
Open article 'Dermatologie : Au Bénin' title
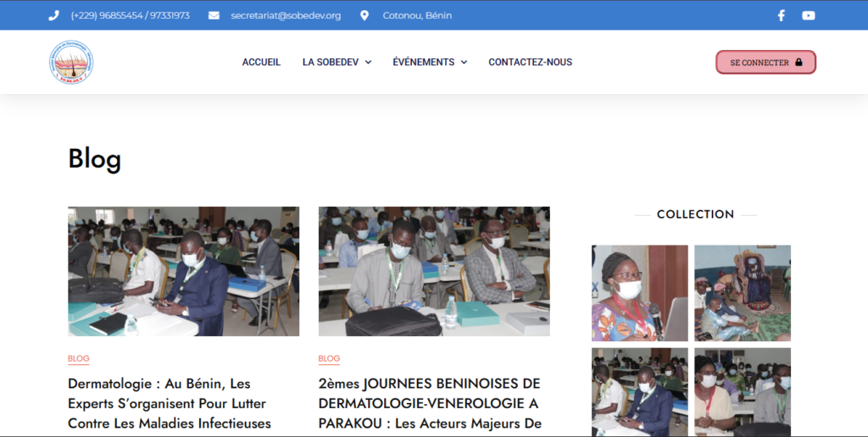[x=170, y=403]
